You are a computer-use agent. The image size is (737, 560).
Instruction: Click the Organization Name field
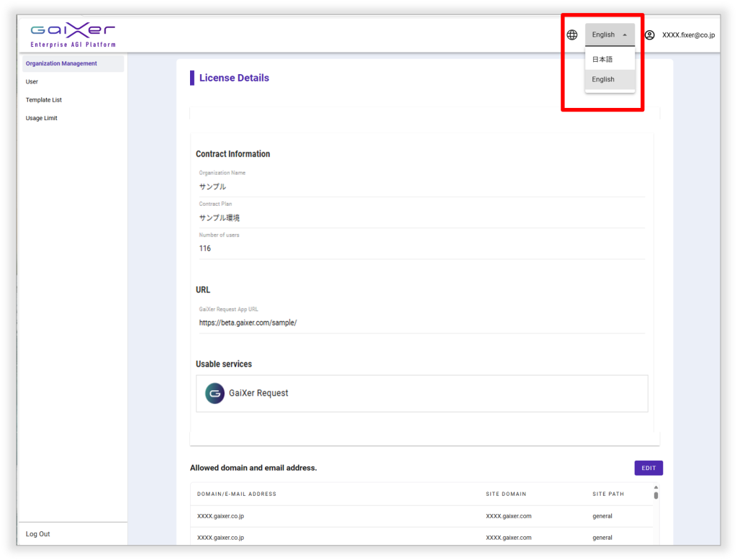coord(420,186)
